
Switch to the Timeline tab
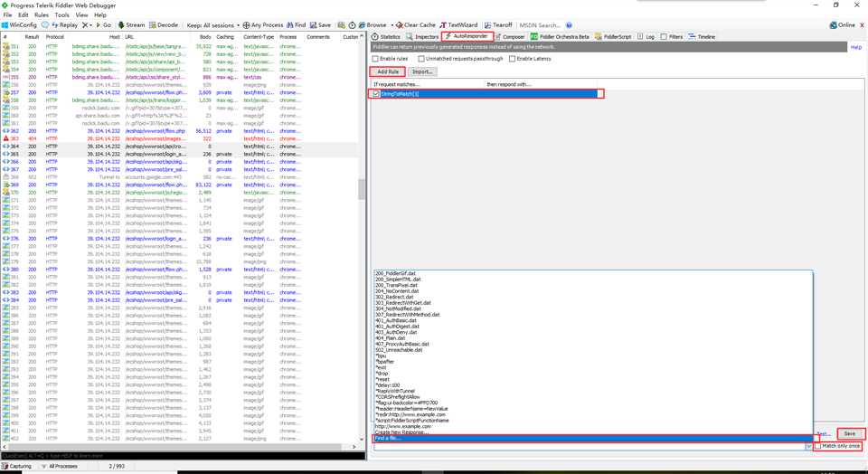(702, 36)
